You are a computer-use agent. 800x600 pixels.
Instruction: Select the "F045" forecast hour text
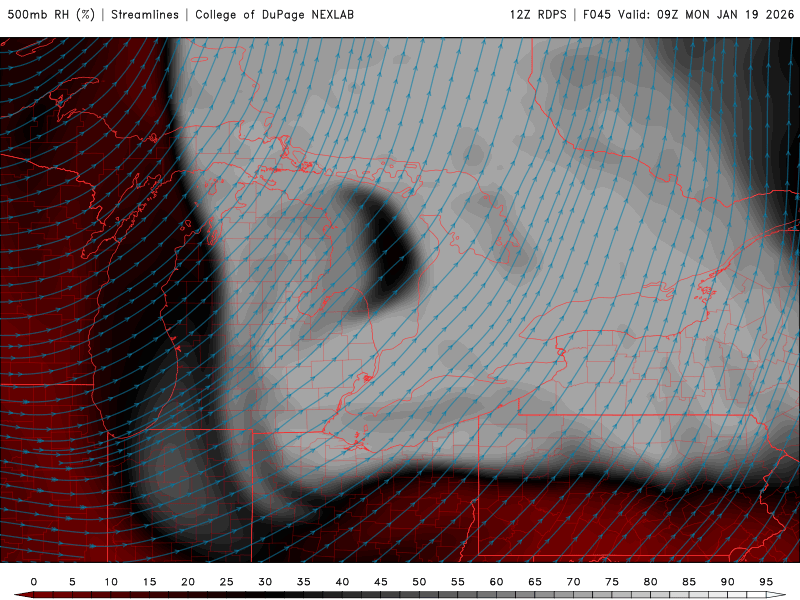597,15
